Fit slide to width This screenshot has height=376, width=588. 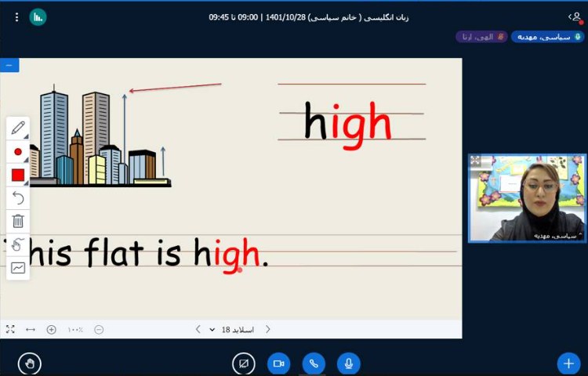(x=31, y=330)
